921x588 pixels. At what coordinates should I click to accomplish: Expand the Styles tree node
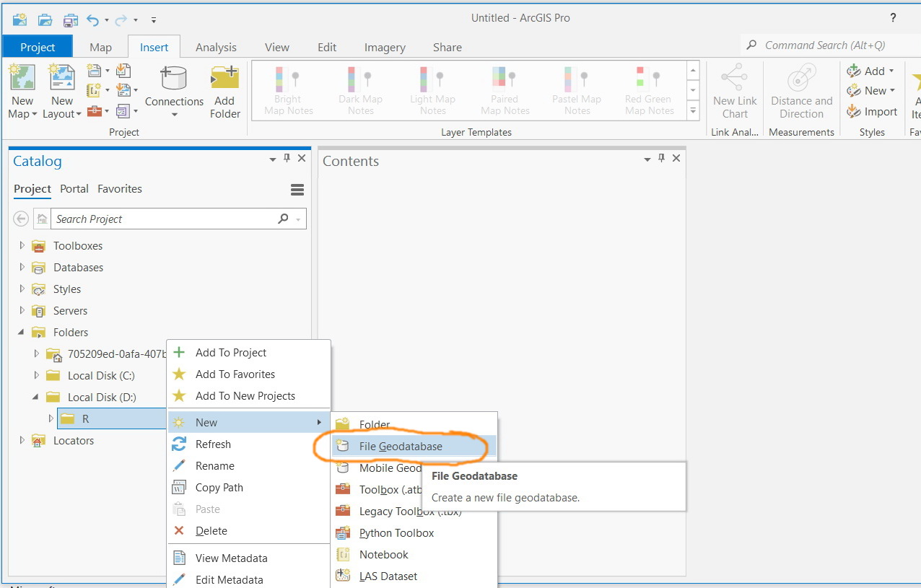(22, 289)
